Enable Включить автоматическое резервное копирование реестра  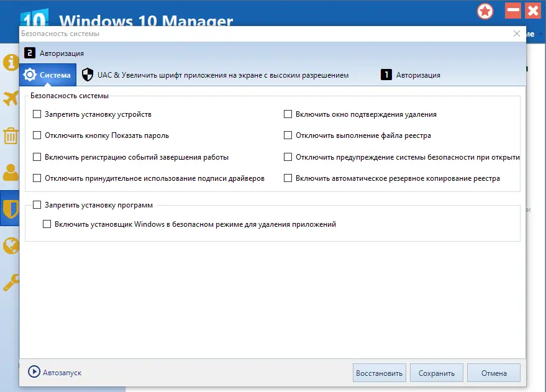coord(288,178)
